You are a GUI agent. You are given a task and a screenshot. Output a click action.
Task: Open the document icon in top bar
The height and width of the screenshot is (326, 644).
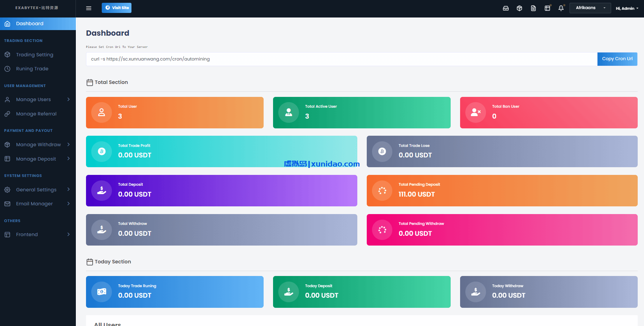click(533, 8)
